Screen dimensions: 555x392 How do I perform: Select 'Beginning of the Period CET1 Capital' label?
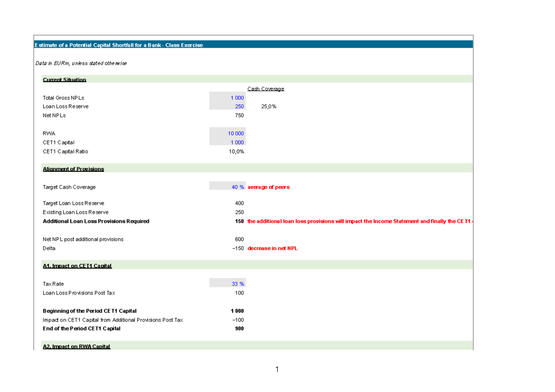pos(90,311)
